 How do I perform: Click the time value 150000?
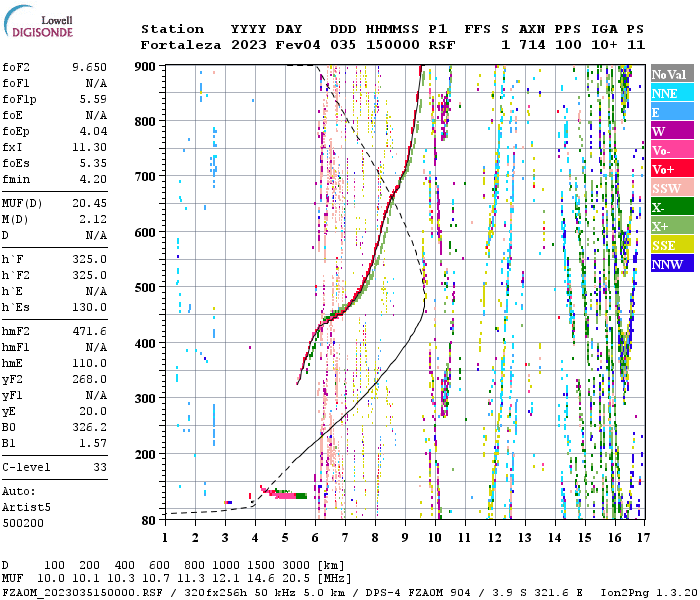click(x=393, y=45)
